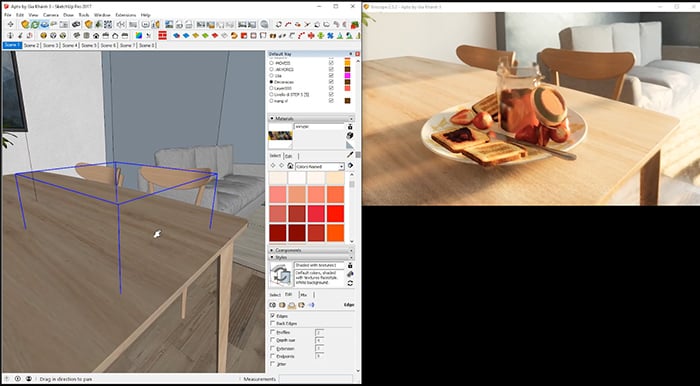This screenshot has height=386, width=700.
Task: Open Modeling settings in Styles edit
Action: pyautogui.click(x=311, y=305)
